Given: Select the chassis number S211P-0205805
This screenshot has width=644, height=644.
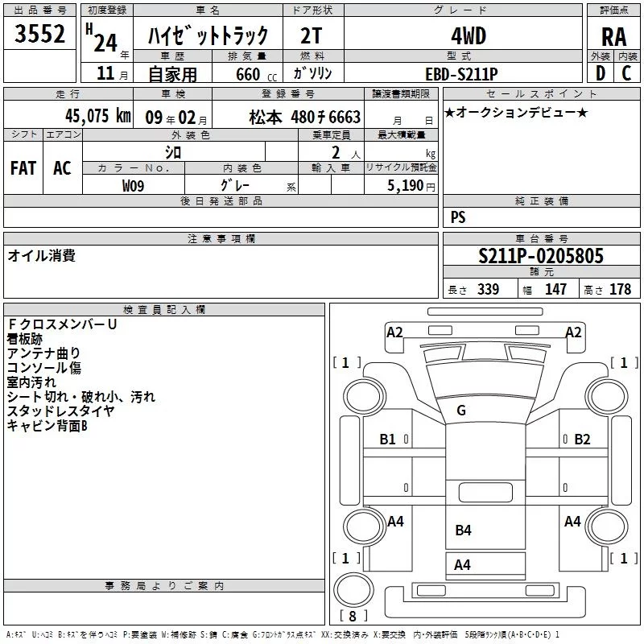Looking at the screenshot, I should 541,256.
